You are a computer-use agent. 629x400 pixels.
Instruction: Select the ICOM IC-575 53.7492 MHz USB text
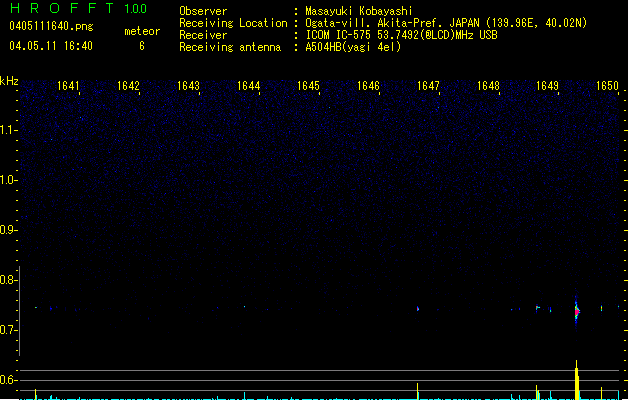click(402, 35)
